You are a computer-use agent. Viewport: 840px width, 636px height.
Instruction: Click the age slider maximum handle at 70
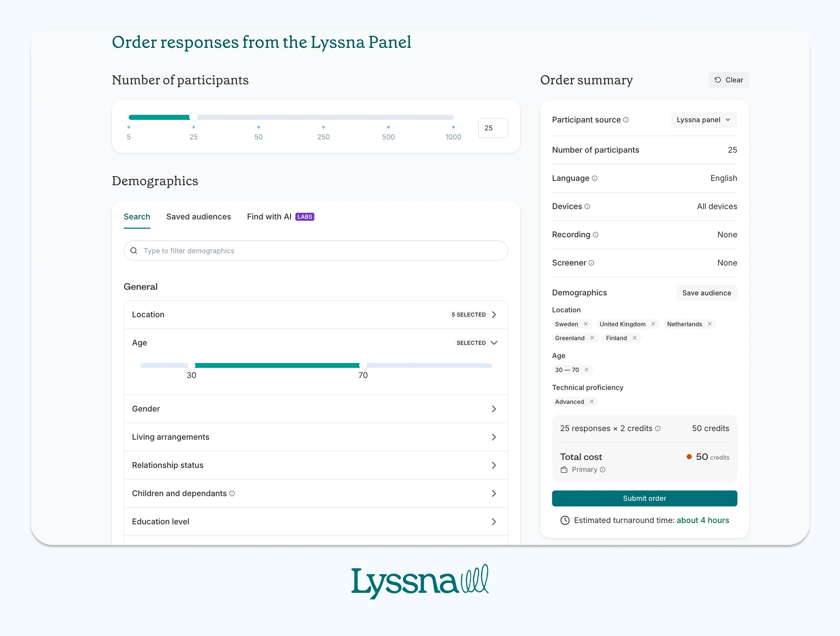(x=363, y=365)
